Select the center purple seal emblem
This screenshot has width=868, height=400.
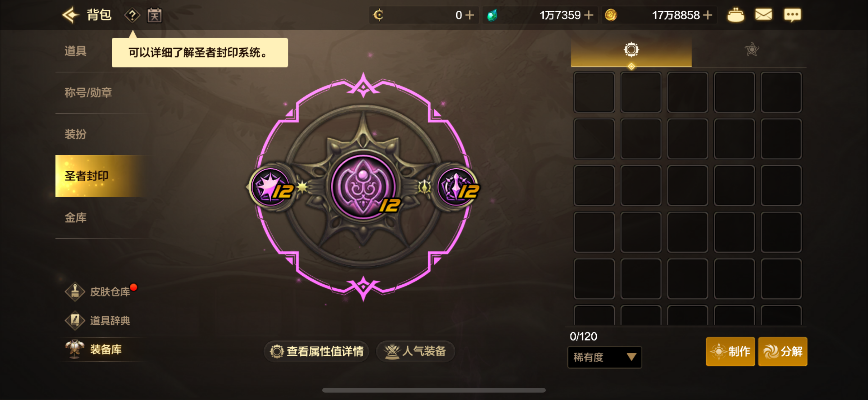(363, 186)
